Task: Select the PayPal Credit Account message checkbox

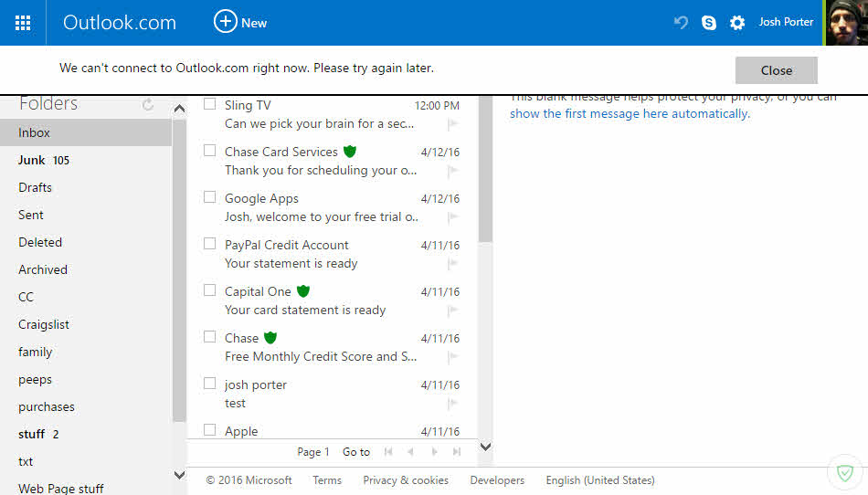Action: [210, 244]
